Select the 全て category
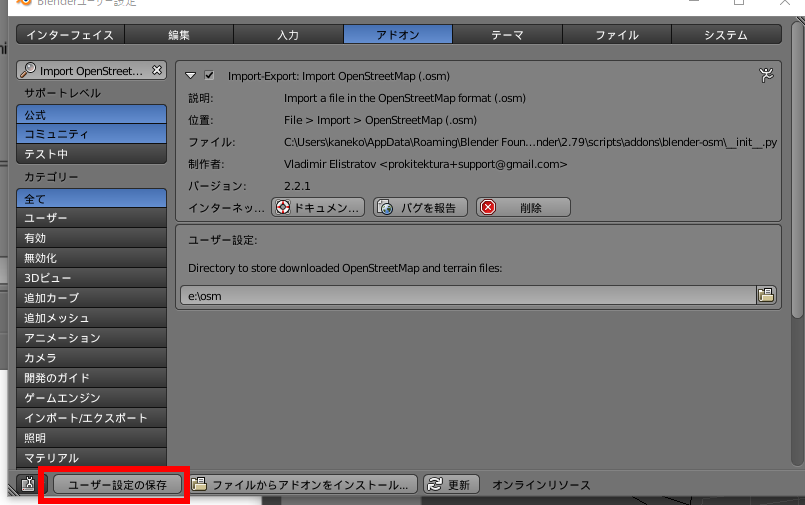805x505 pixels. (x=91, y=198)
